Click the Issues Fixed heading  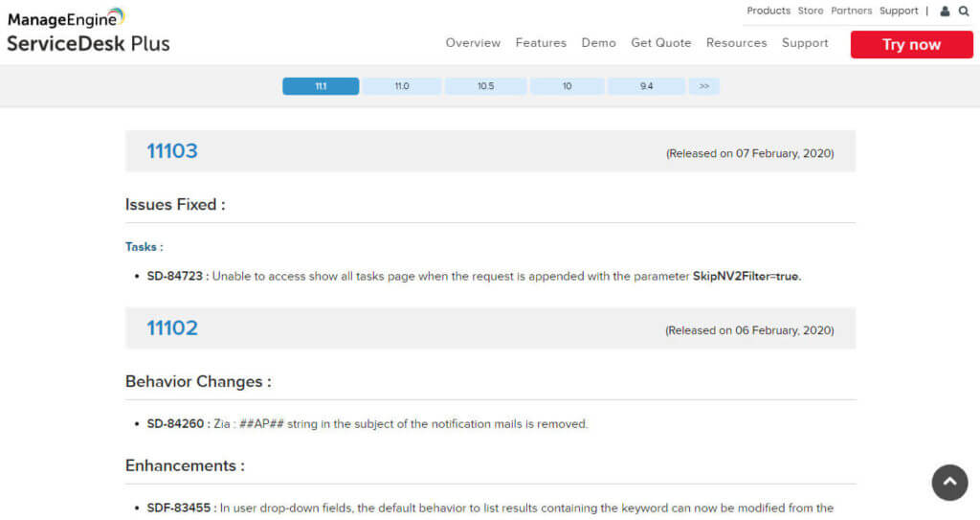[x=175, y=205]
